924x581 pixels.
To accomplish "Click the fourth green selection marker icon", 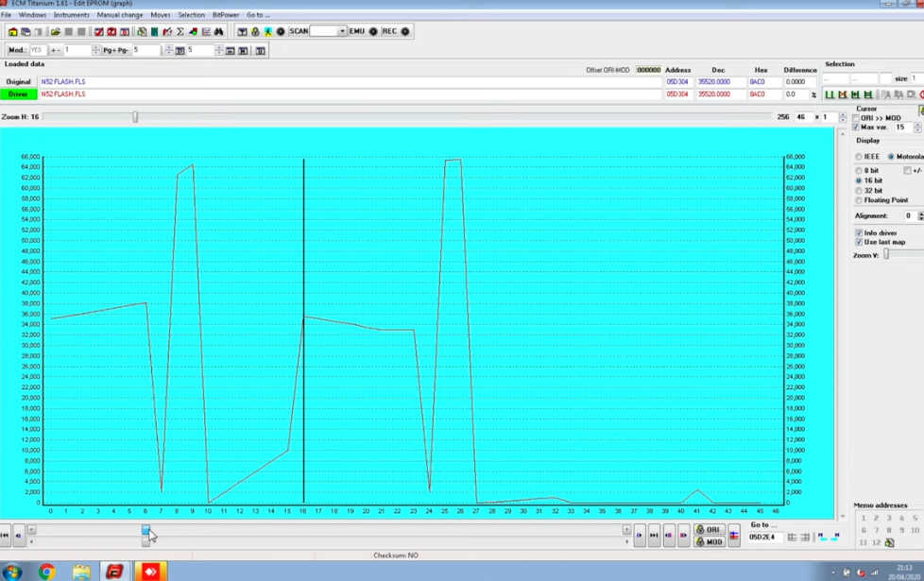I will [x=867, y=94].
